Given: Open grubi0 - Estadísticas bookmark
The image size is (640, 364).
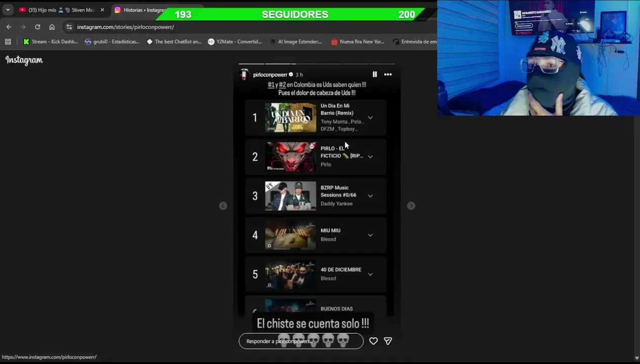Looking at the screenshot, I should pos(112,41).
